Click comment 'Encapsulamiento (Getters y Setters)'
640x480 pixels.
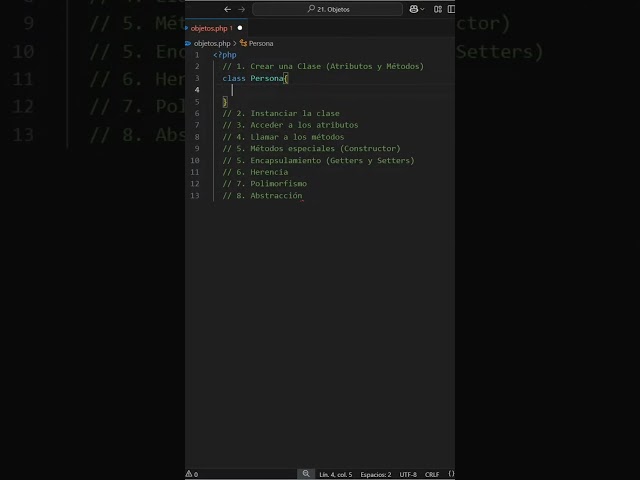332,160
